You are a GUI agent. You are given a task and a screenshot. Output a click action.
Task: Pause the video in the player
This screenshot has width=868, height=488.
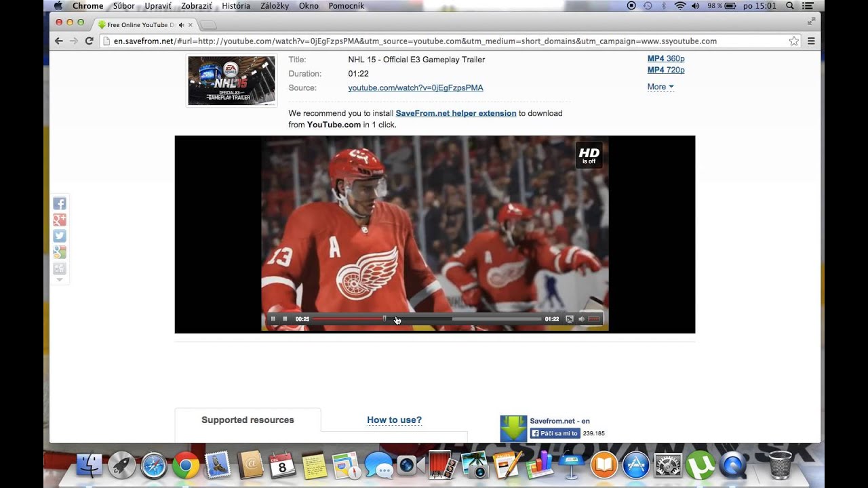click(273, 319)
